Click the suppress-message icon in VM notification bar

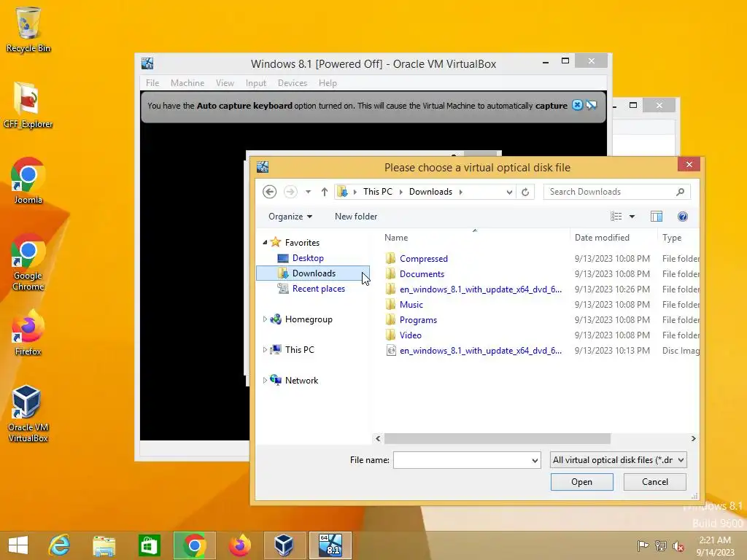592,105
